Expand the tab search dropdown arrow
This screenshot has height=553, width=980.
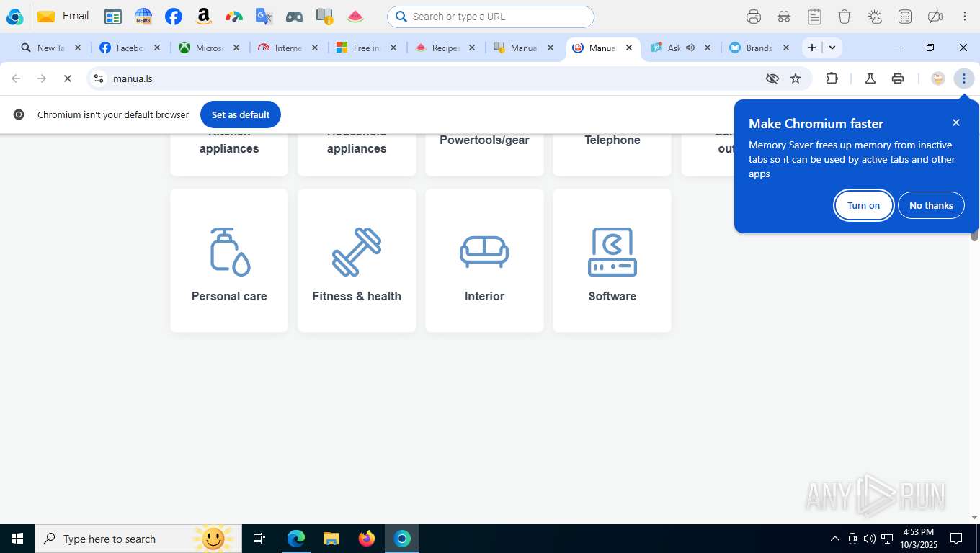[x=832, y=48]
